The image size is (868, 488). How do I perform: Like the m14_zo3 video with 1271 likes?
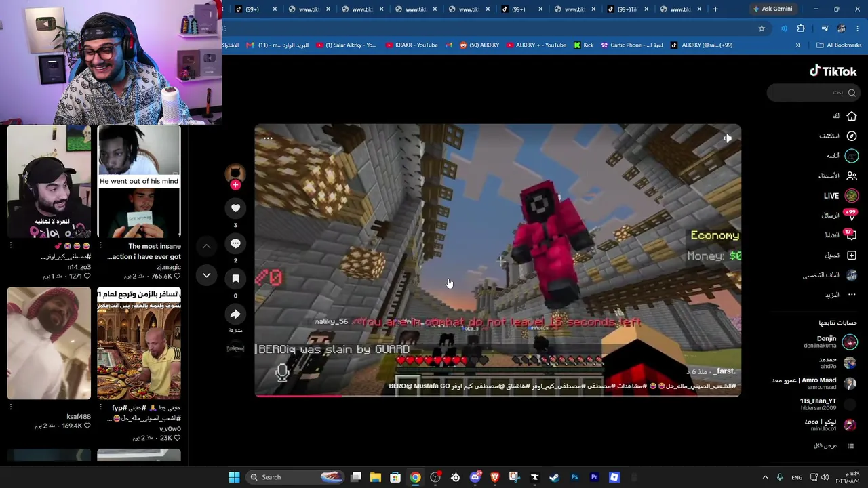(87, 277)
